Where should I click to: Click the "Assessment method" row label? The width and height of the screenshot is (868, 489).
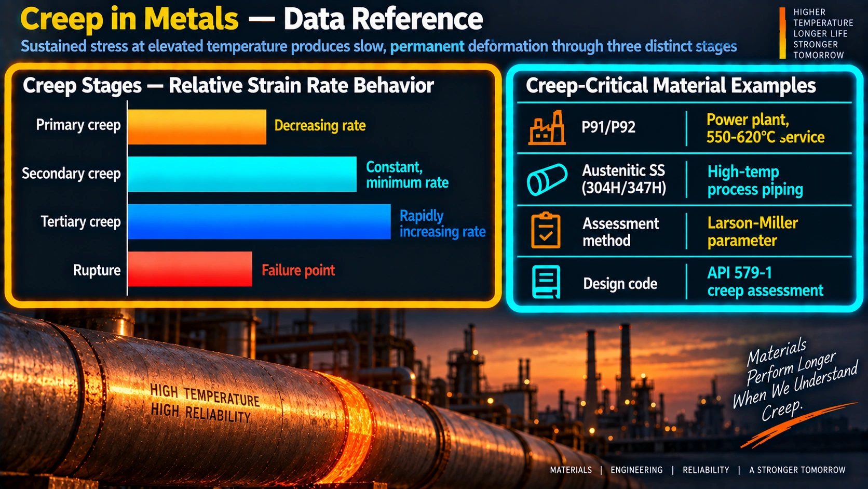(x=621, y=232)
